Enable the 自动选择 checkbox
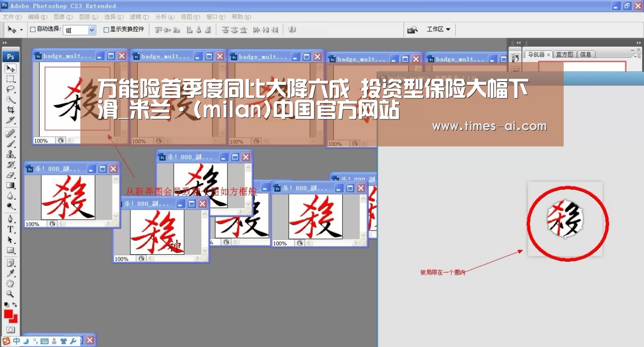This screenshot has height=347, width=644. pyautogui.click(x=33, y=29)
